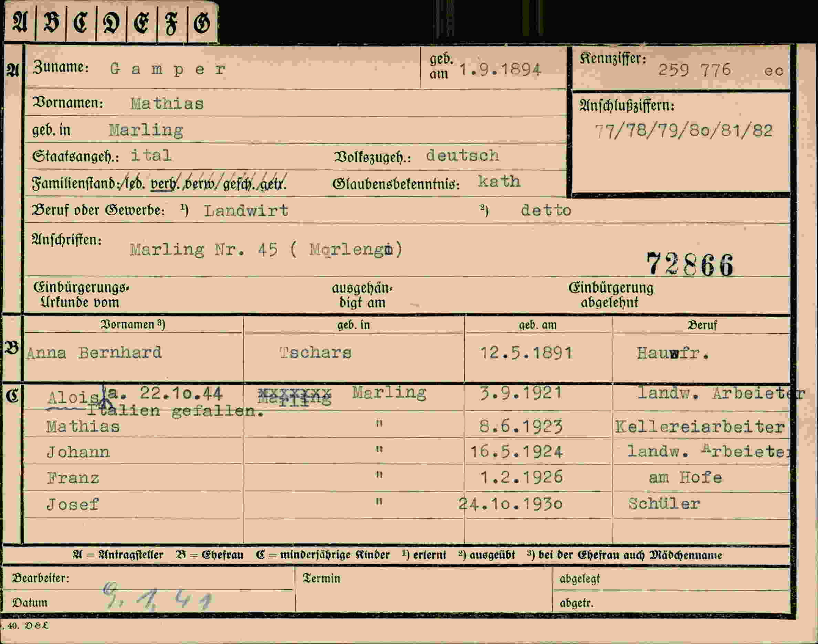Click the 'geb. am' column header
Screen dimensions: 818x644
point(538,325)
